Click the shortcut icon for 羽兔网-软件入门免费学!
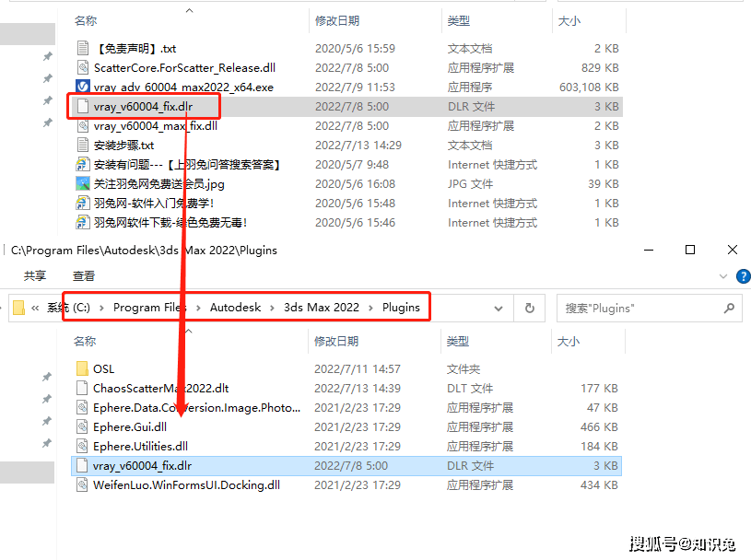 click(82, 204)
